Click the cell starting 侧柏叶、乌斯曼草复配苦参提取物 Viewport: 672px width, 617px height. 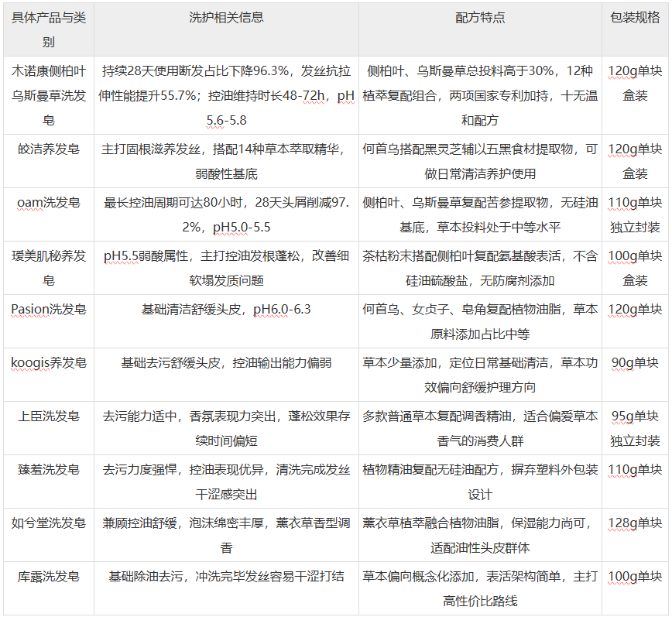point(480,214)
